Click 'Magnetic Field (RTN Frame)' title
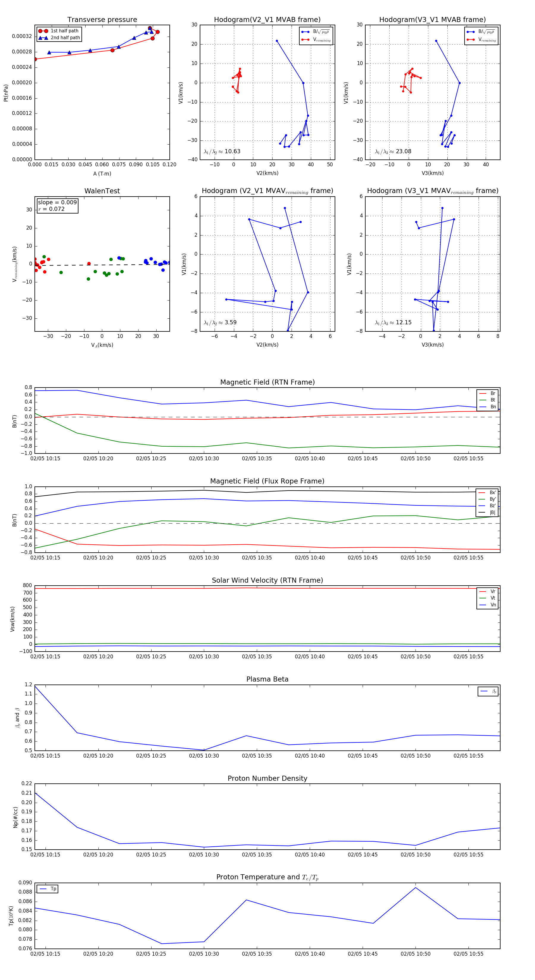 (267, 382)
